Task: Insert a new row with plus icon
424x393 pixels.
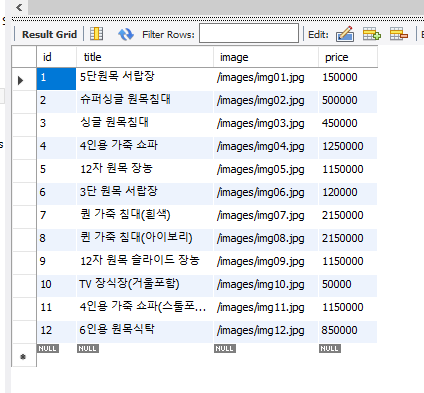Action: pyautogui.click(x=372, y=34)
